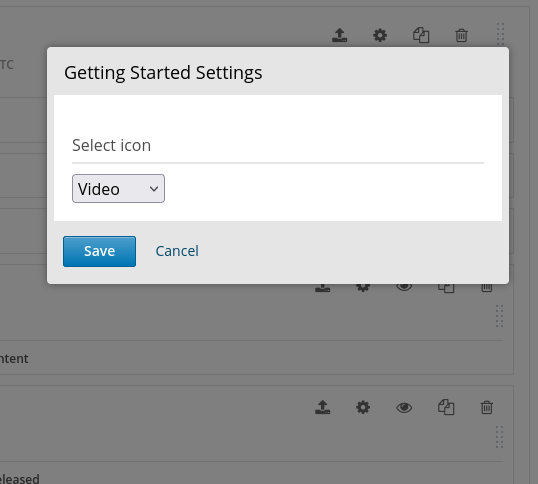Click the half-hidden duplicate icon below the dialog
Image resolution: width=538 pixels, height=484 pixels.
(446, 288)
